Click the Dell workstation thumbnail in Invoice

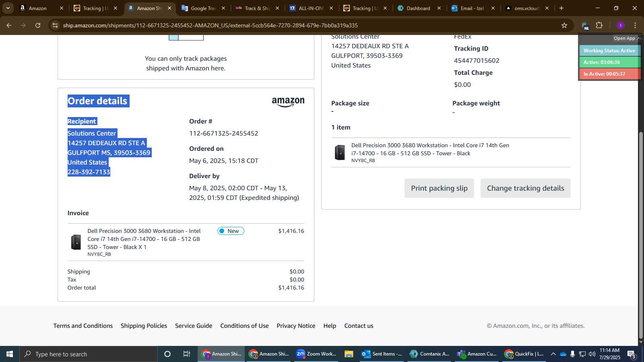[76, 242]
